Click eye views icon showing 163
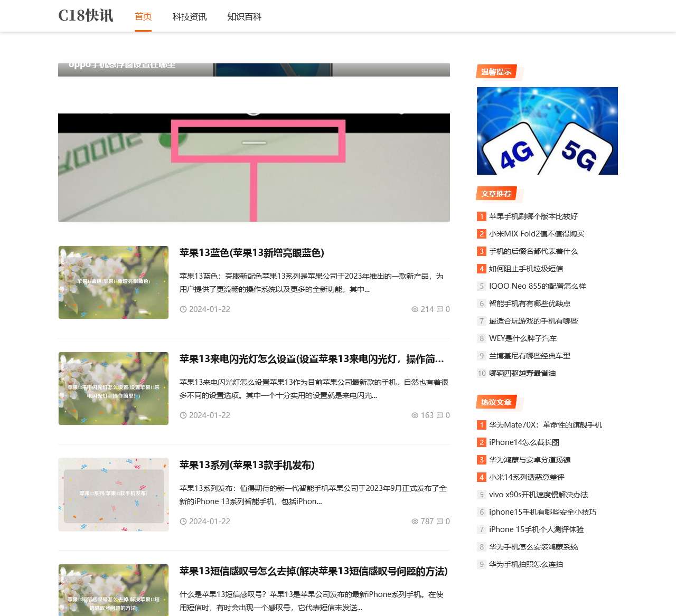The image size is (676, 616). [415, 415]
